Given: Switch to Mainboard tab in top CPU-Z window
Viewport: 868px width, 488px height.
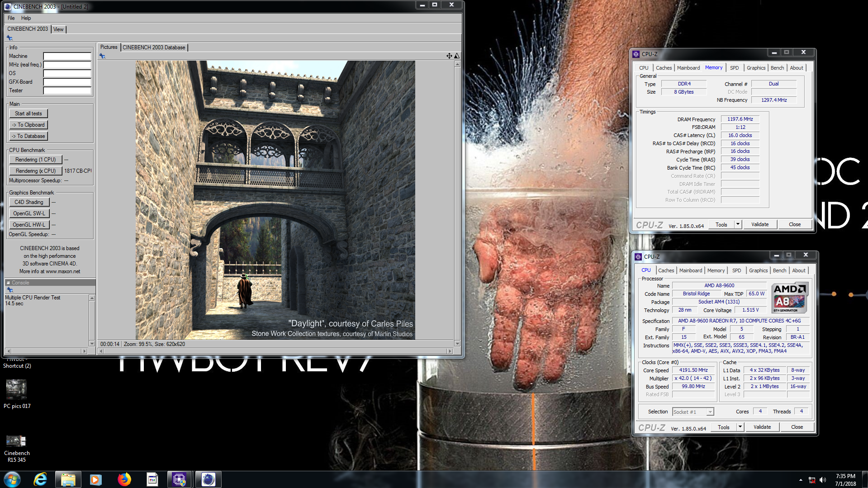Looking at the screenshot, I should pyautogui.click(x=688, y=68).
